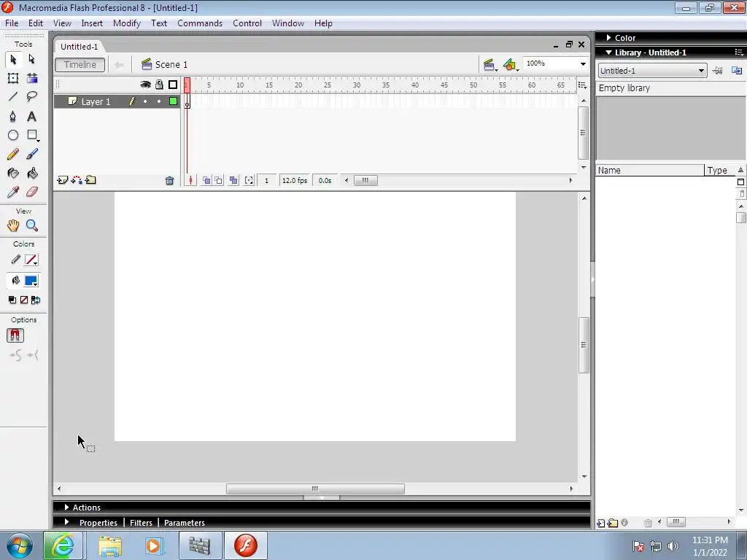Expand the Properties panel
This screenshot has width=747, height=560.
click(66, 522)
